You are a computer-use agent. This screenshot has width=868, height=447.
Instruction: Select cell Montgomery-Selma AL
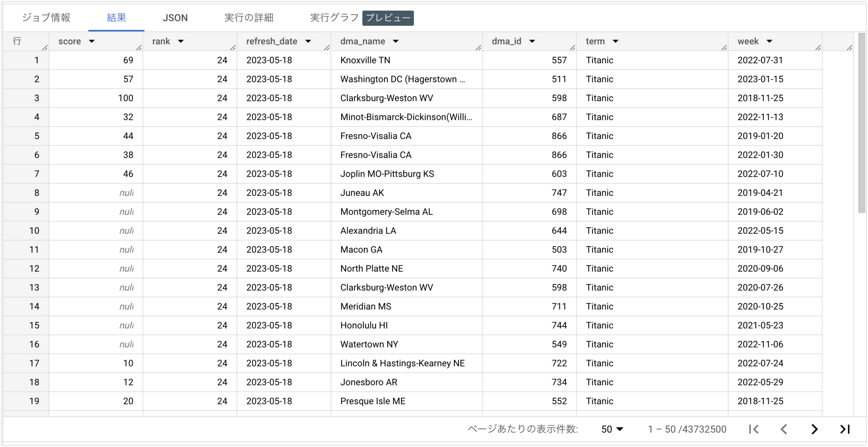coord(406,212)
